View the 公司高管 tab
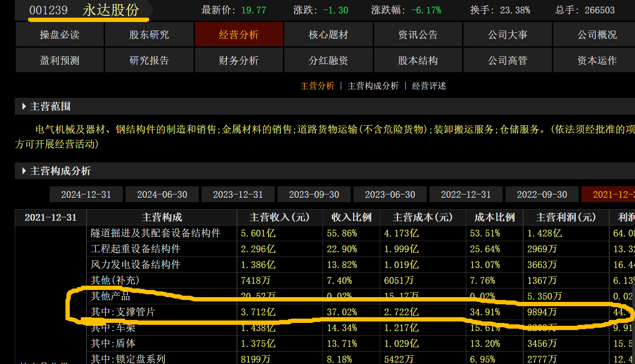This screenshot has height=364, width=635. click(x=507, y=60)
